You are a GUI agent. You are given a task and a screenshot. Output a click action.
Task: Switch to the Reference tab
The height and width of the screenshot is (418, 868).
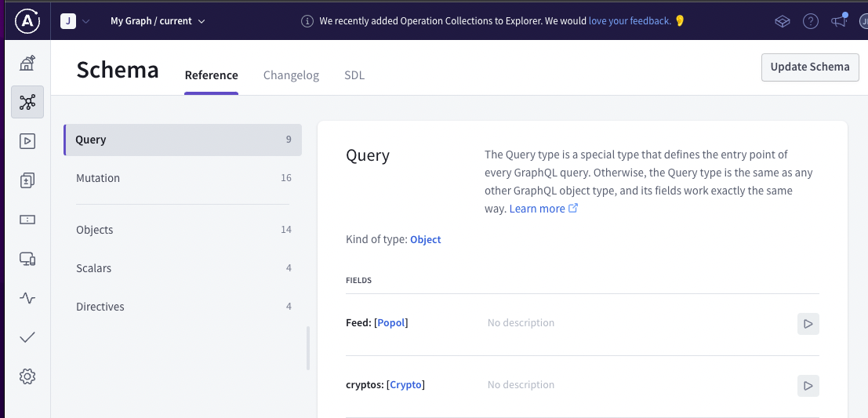212,75
